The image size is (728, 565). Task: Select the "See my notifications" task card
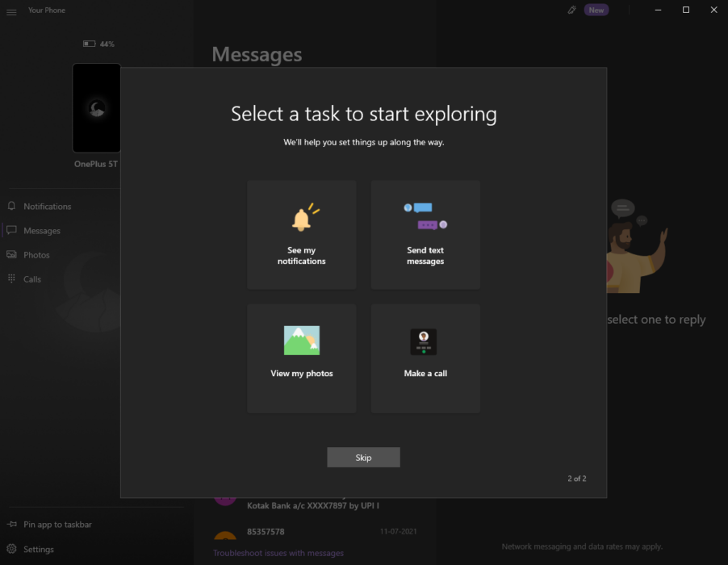(x=301, y=234)
